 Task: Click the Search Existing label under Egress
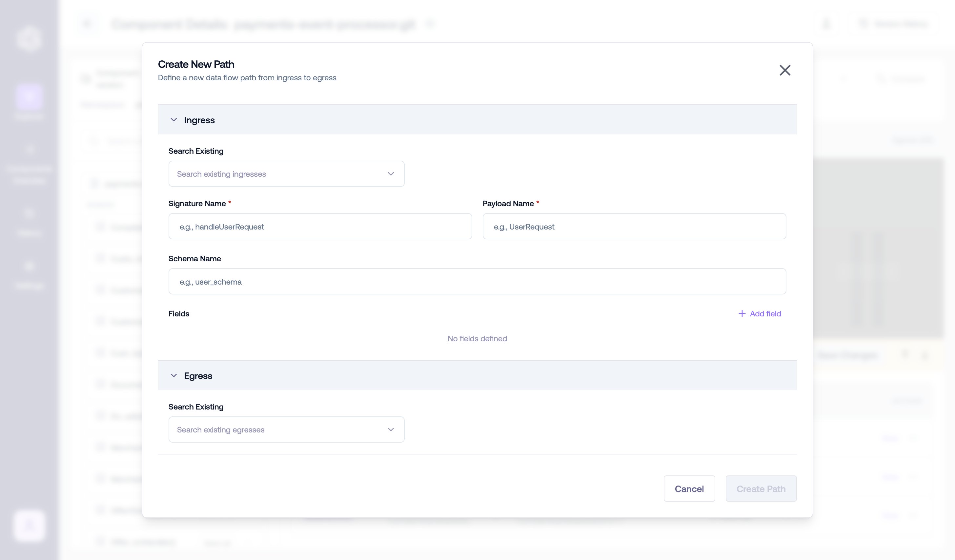[196, 407]
